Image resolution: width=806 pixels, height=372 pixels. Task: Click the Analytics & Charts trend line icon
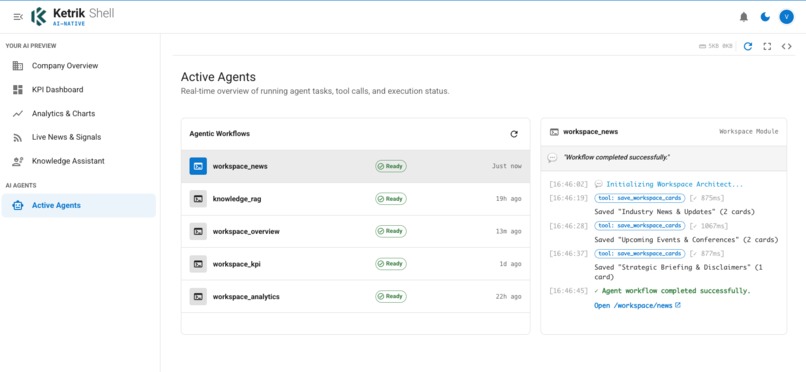point(18,114)
